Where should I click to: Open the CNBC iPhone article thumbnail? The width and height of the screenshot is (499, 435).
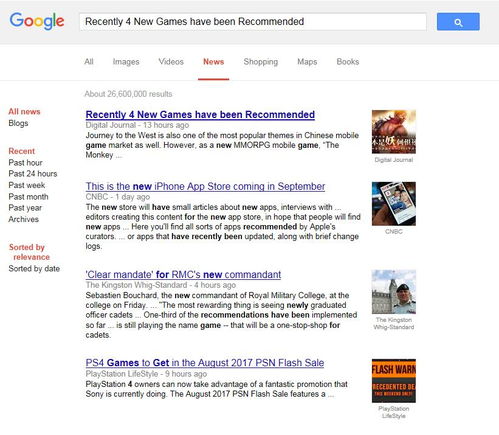394,204
